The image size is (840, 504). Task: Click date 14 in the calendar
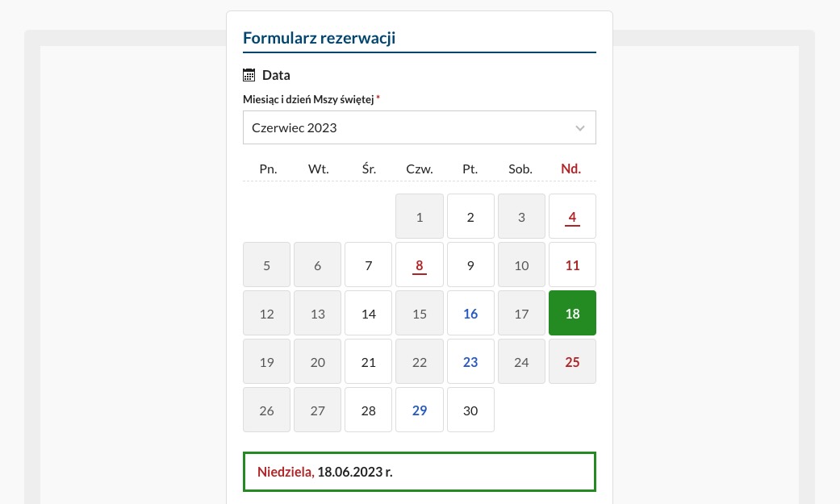pyautogui.click(x=368, y=313)
